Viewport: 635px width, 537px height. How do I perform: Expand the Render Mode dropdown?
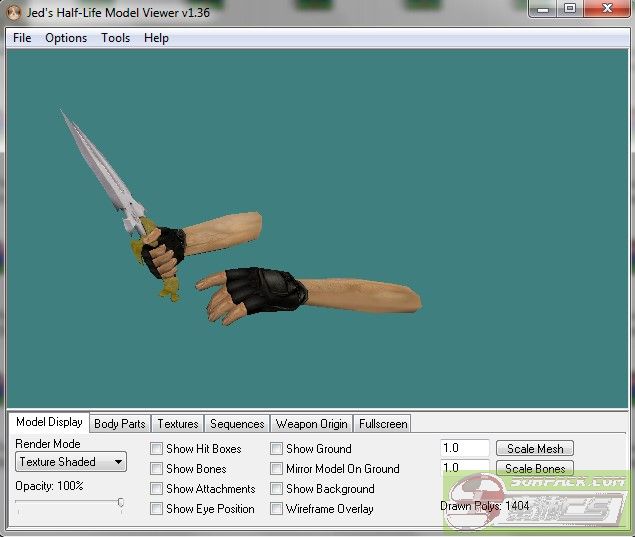pyautogui.click(x=71, y=462)
